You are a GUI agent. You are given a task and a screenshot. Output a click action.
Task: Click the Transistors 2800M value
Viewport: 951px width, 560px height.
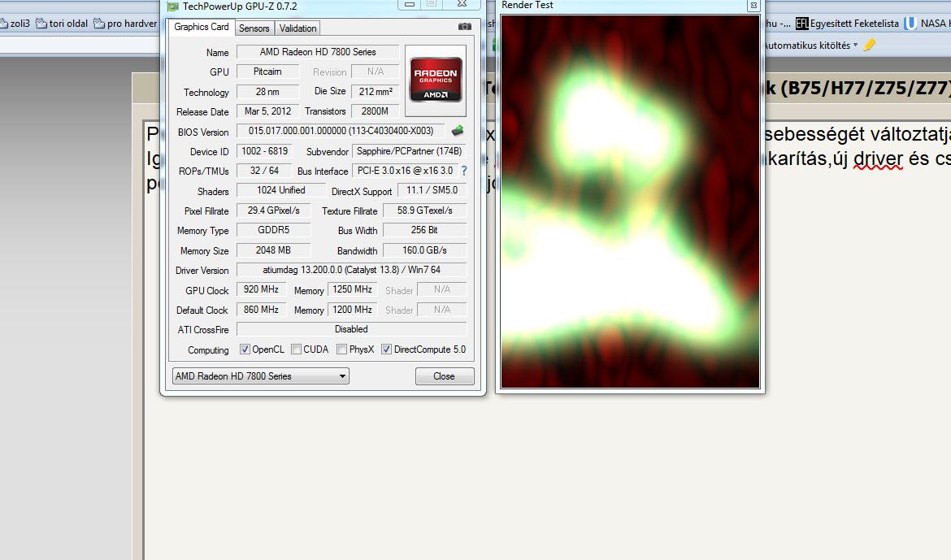click(x=376, y=111)
